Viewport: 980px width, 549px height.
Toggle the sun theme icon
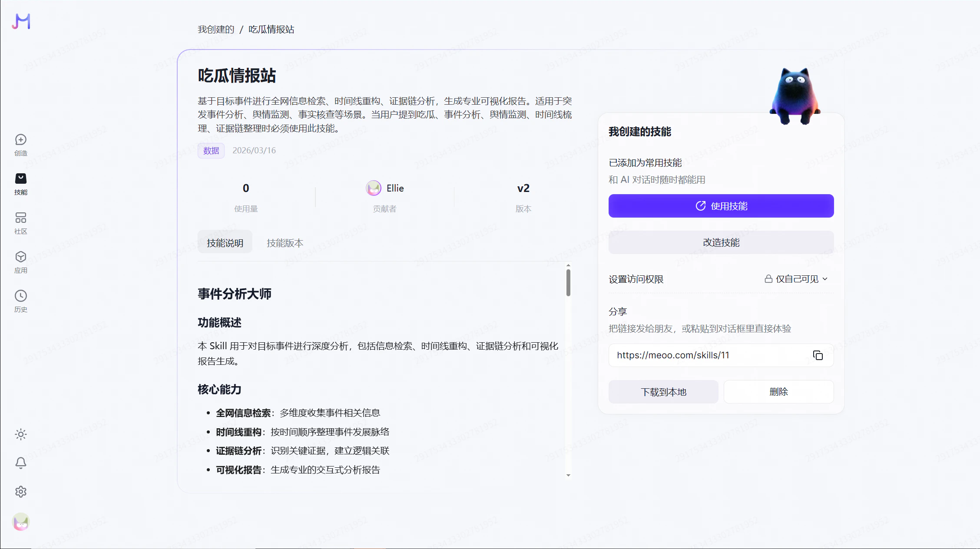[21, 434]
